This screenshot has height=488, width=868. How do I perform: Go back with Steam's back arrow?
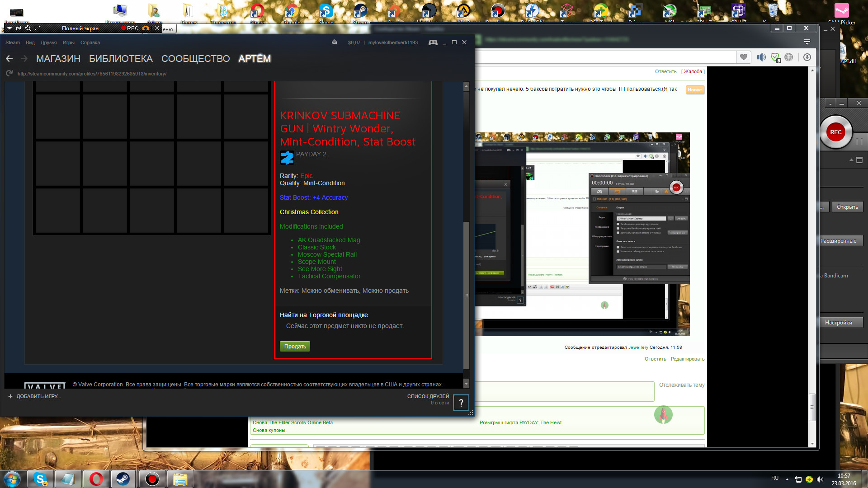click(9, 59)
